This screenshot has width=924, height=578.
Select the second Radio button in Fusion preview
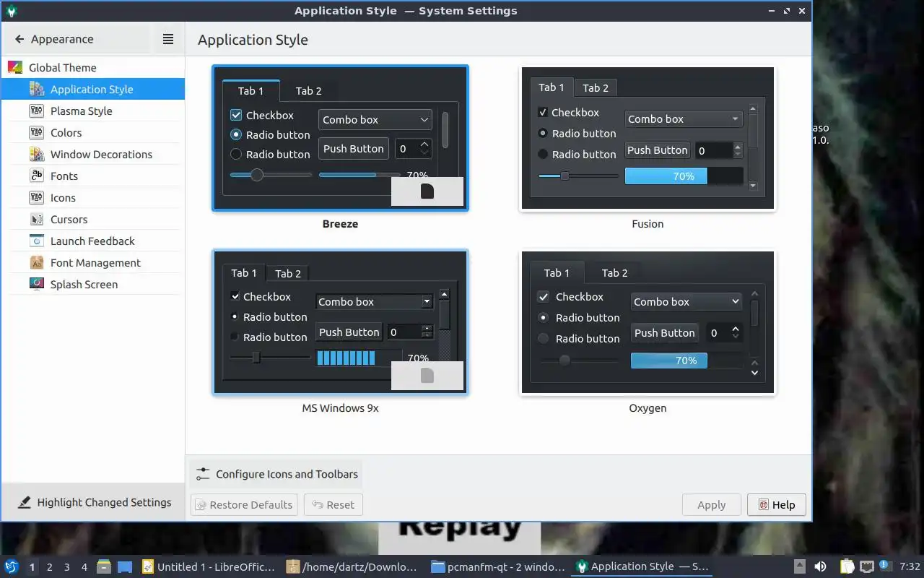point(543,154)
